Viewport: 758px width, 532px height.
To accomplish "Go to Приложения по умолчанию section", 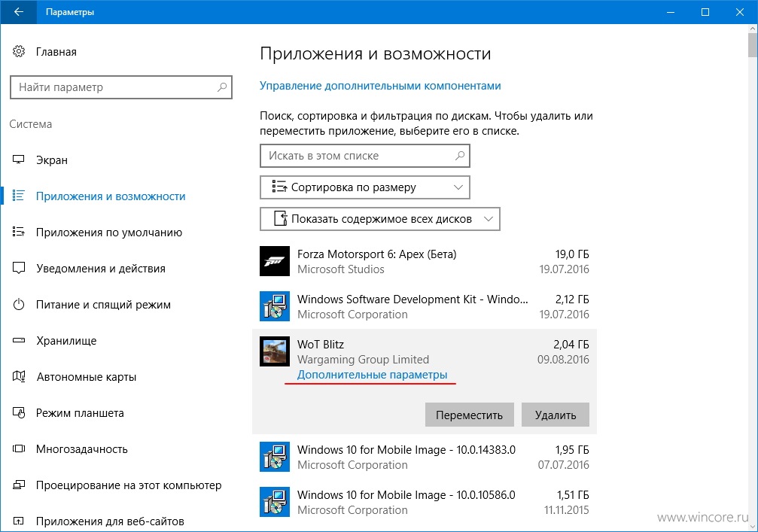I will click(x=108, y=233).
